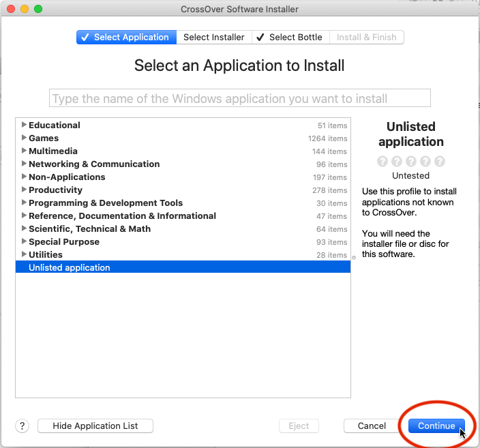480x448 pixels.
Task: Select the Special Purpose category label
Action: click(64, 241)
